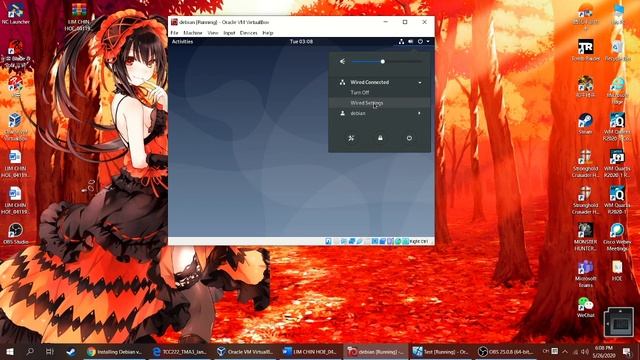Click the debian user icon

click(342, 113)
